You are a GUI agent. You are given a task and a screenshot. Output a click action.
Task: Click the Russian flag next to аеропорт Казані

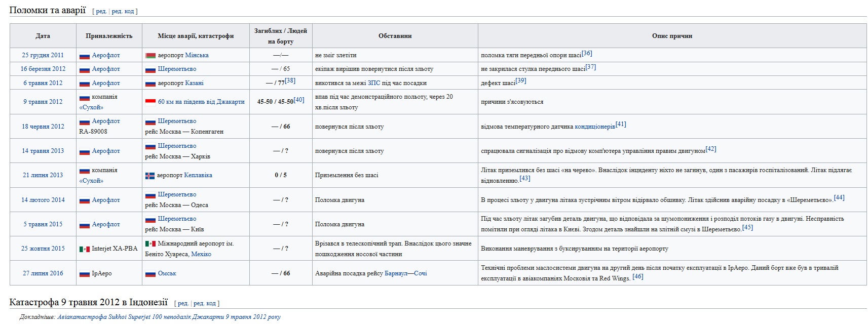[x=150, y=84]
